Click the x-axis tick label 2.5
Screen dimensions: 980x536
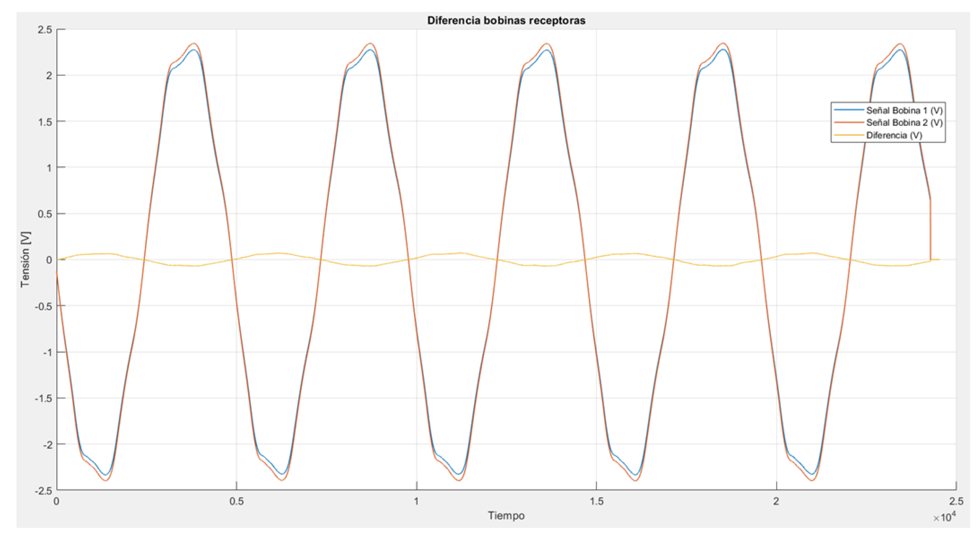pyautogui.click(x=956, y=501)
